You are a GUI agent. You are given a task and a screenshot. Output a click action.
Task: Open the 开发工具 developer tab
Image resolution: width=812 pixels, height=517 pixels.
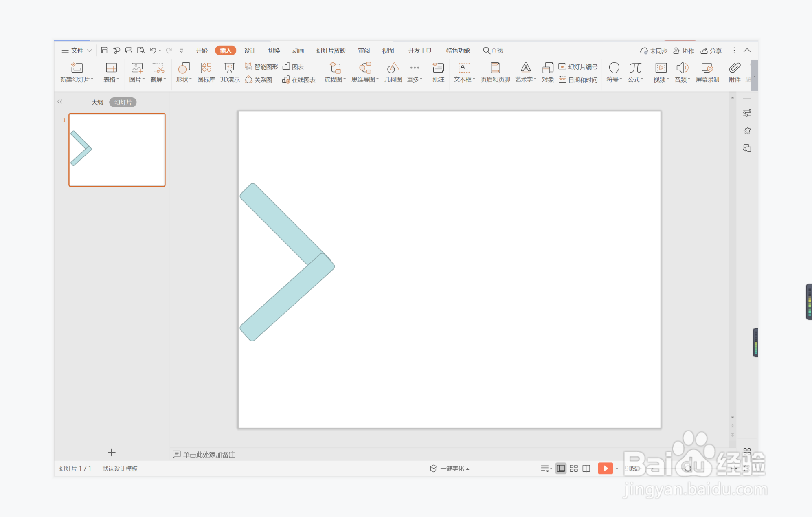420,51
